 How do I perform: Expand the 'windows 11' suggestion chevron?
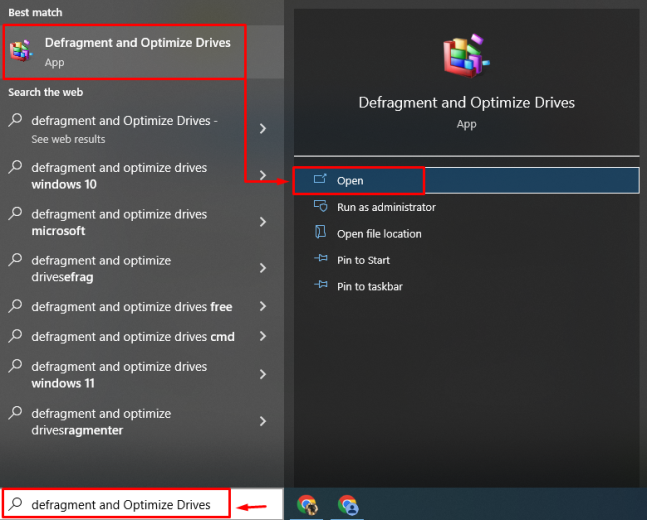click(263, 374)
